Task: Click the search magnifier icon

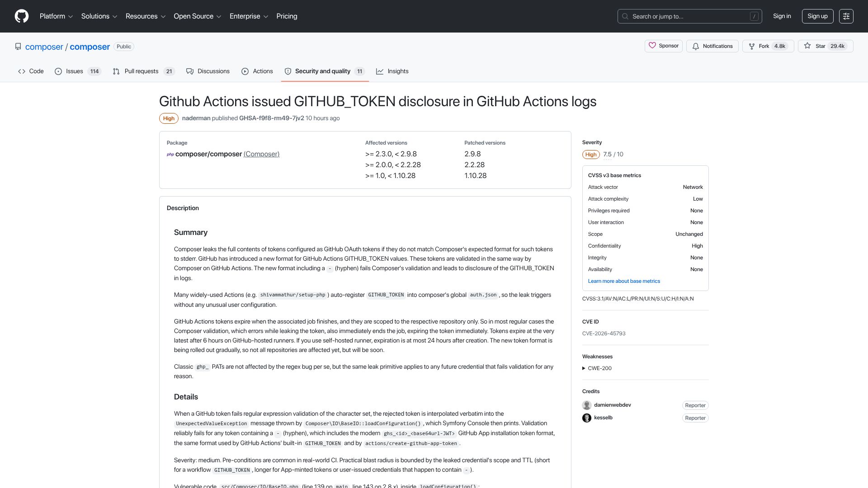Action: pyautogui.click(x=625, y=16)
